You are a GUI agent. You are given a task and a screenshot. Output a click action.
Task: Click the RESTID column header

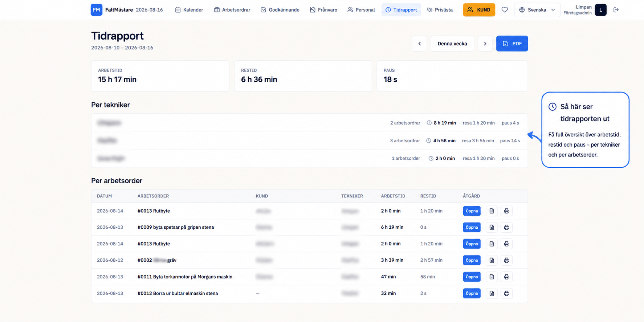point(428,196)
